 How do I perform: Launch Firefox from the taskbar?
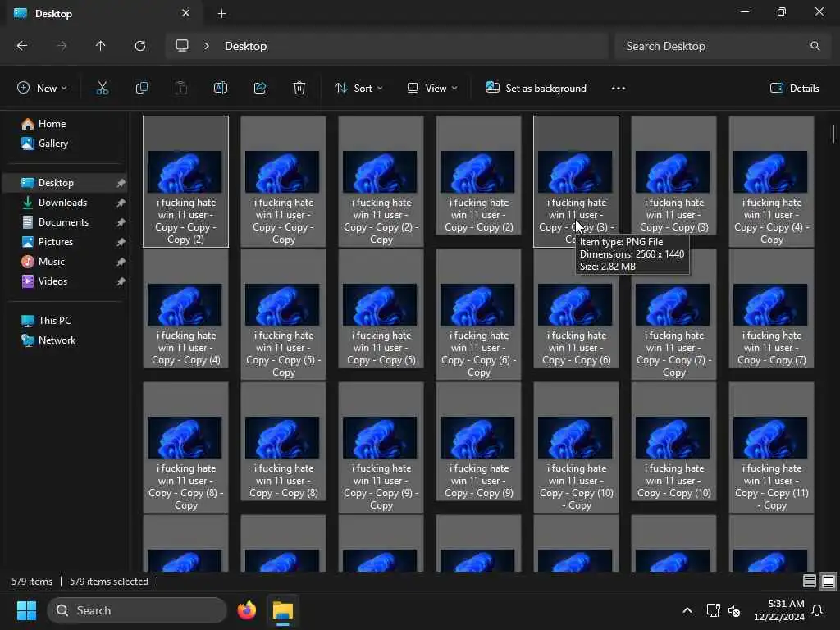246,610
